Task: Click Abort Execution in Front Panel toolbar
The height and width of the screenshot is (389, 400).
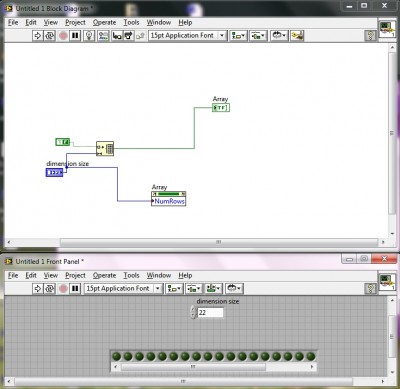Action: [x=63, y=288]
